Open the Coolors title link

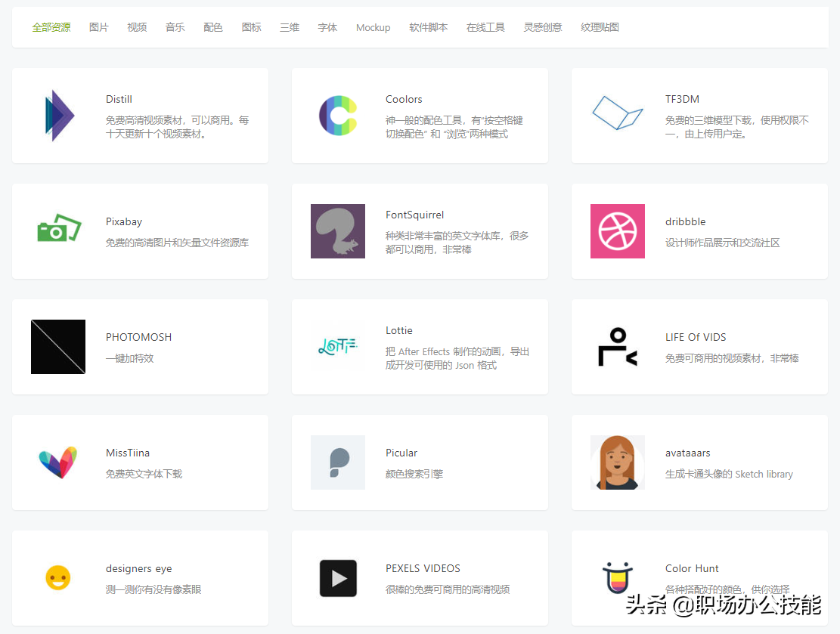click(404, 99)
